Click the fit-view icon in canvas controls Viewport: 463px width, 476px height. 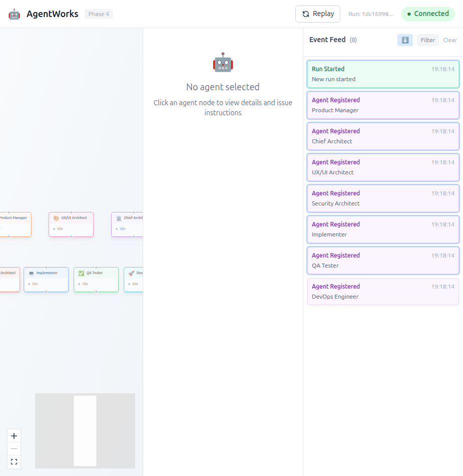click(x=14, y=461)
